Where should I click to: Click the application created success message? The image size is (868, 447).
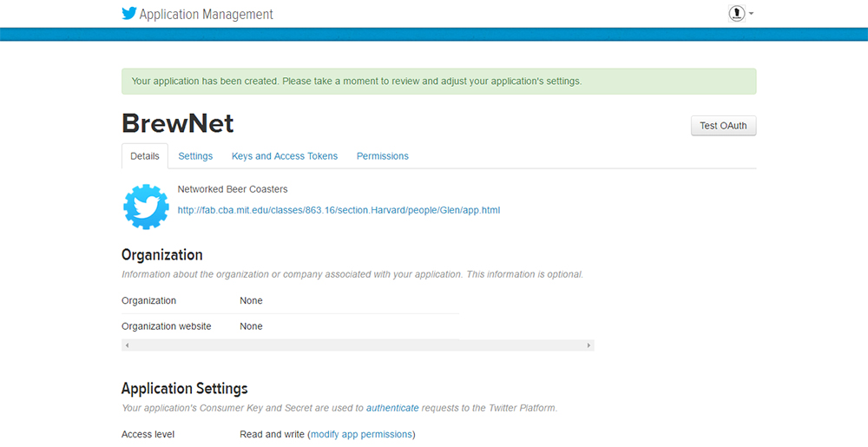(x=439, y=82)
